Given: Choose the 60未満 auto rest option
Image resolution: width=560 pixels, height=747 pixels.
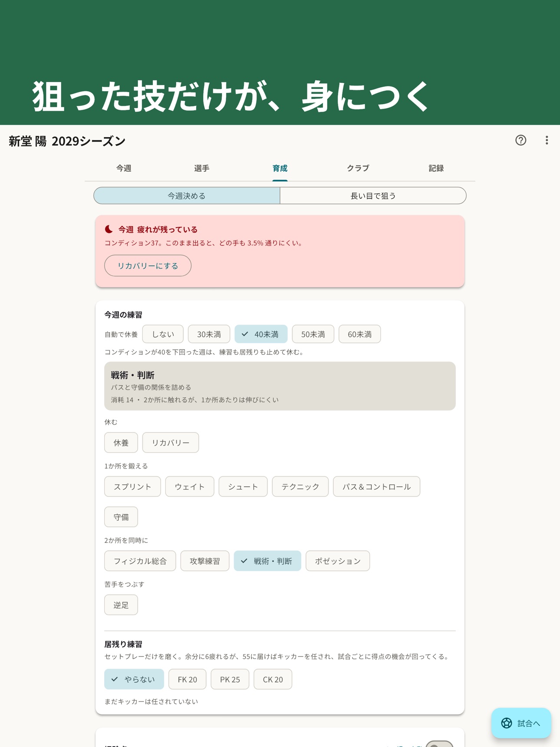Looking at the screenshot, I should [359, 334].
